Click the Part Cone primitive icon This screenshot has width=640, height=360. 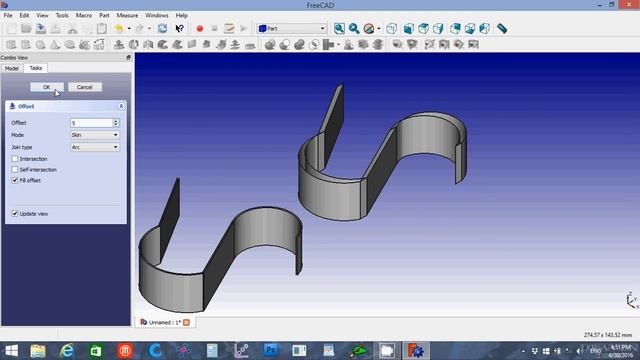[x=55, y=44]
